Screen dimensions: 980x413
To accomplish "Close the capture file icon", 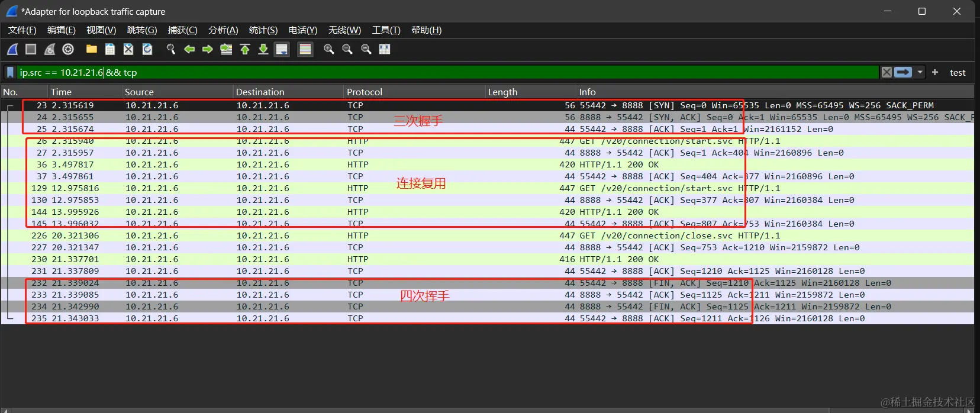I will [x=128, y=49].
